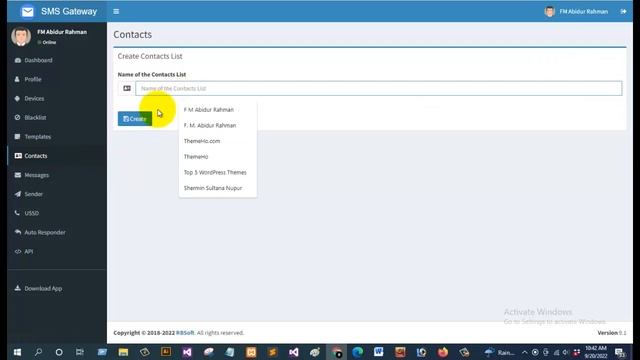This screenshot has width=640, height=360.
Task: Open Firefox from the taskbar
Action: 442,352
